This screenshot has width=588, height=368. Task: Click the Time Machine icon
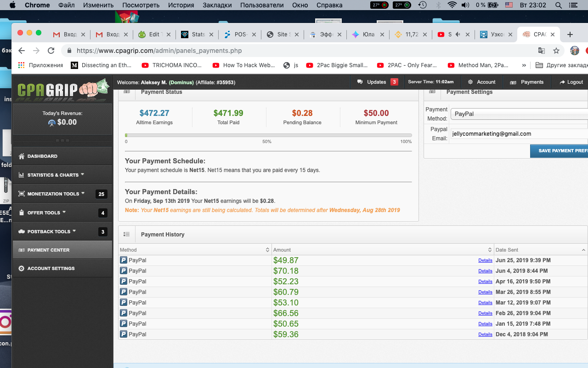coord(423,5)
